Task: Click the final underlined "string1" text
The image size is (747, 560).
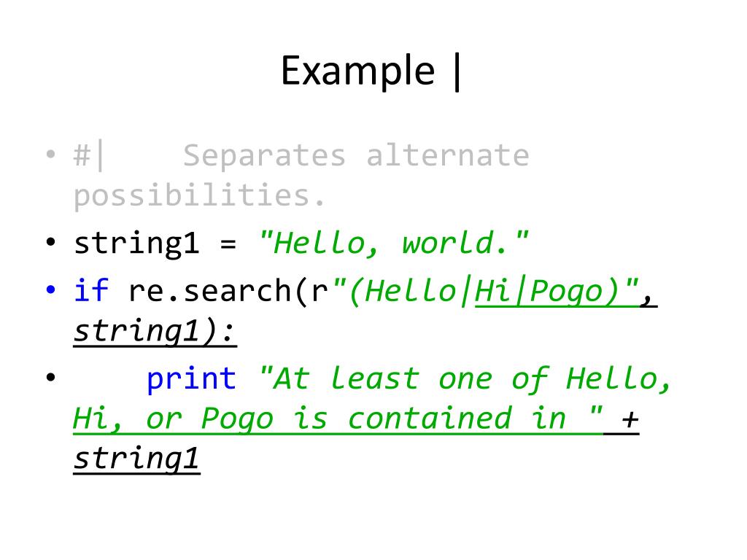Action: (x=136, y=459)
